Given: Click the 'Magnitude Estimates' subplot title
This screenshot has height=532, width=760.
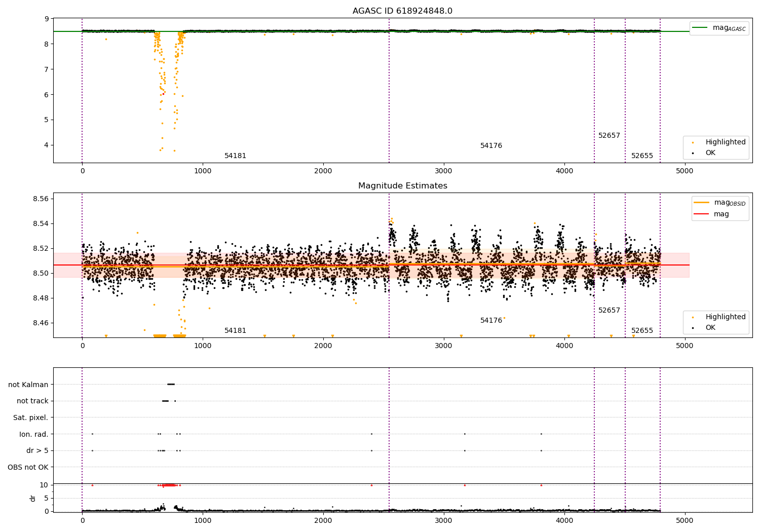Looking at the screenshot, I should [403, 186].
